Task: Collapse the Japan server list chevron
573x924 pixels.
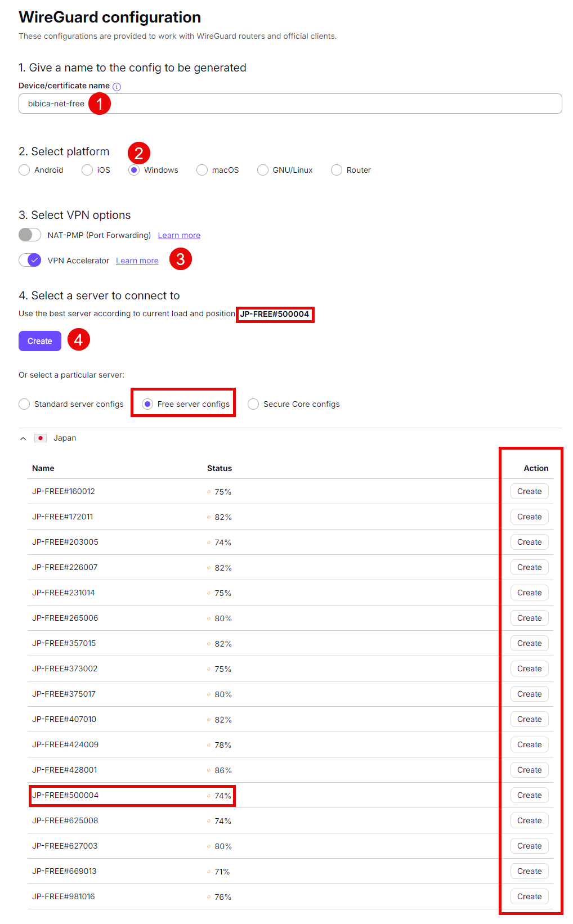Action: pyautogui.click(x=23, y=438)
